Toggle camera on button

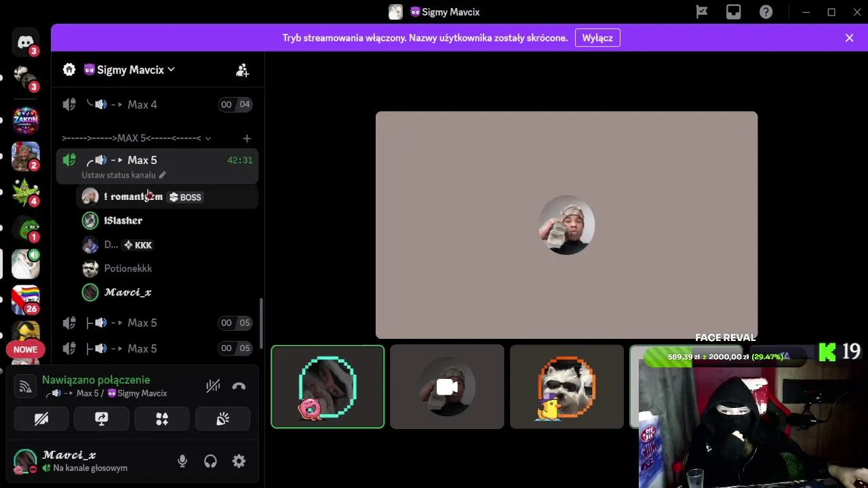[x=41, y=420]
